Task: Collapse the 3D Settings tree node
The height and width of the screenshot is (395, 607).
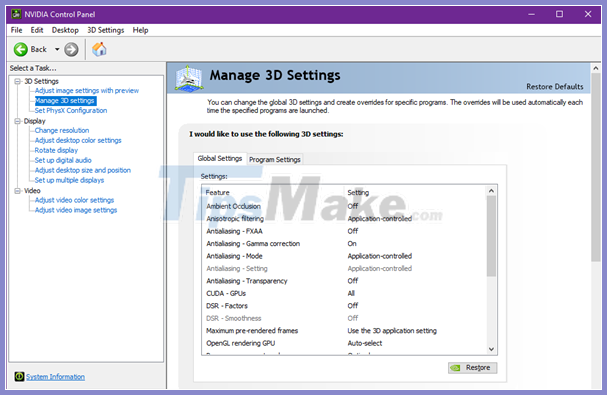Action: tap(17, 81)
